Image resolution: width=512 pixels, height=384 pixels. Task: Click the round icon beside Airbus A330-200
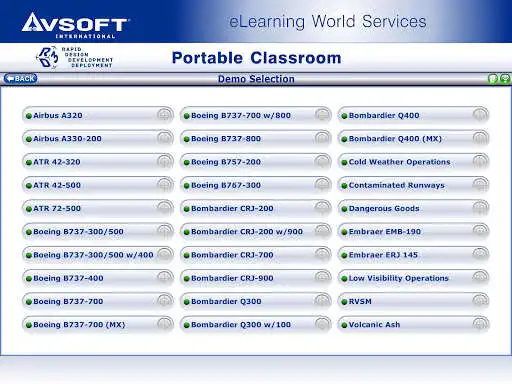point(165,138)
